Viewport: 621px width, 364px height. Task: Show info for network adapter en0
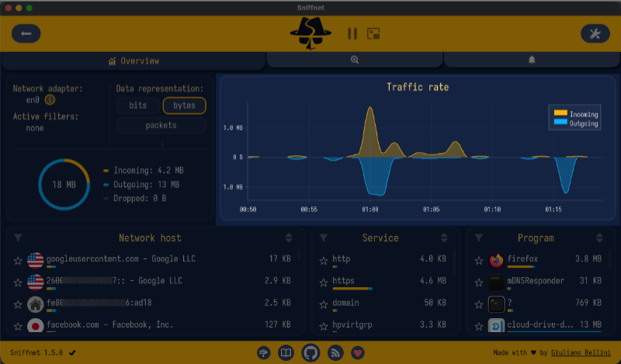coord(50,100)
